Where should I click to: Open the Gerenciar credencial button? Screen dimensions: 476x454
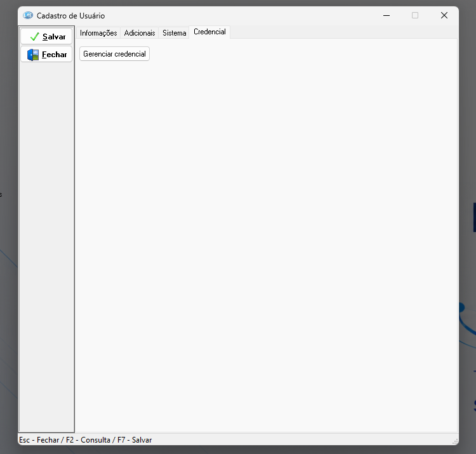tap(114, 54)
